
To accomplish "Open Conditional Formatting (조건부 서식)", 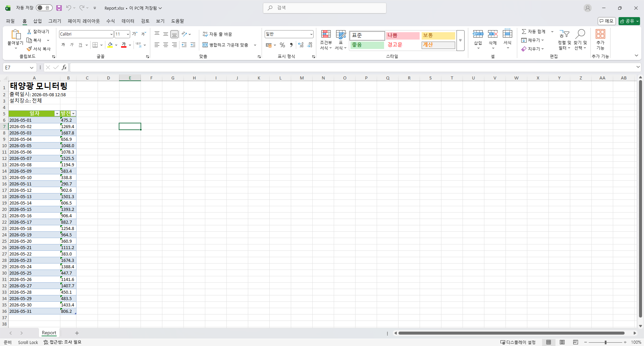I will [326, 40].
